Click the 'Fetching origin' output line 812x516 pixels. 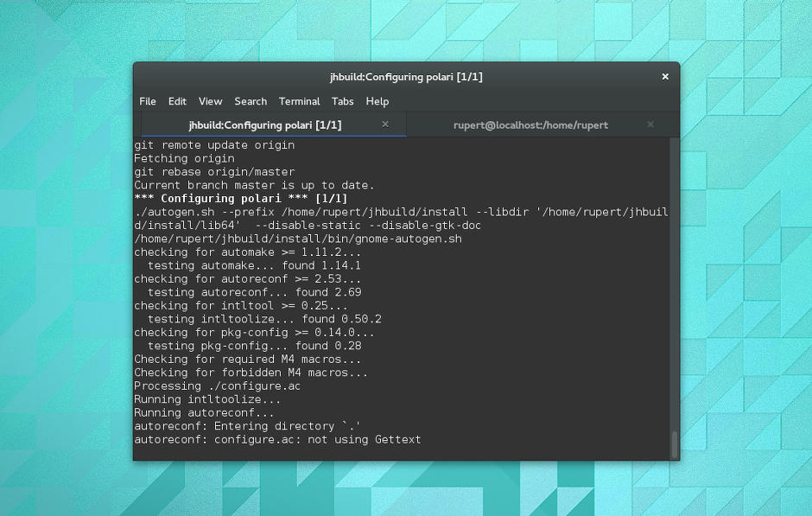[184, 158]
